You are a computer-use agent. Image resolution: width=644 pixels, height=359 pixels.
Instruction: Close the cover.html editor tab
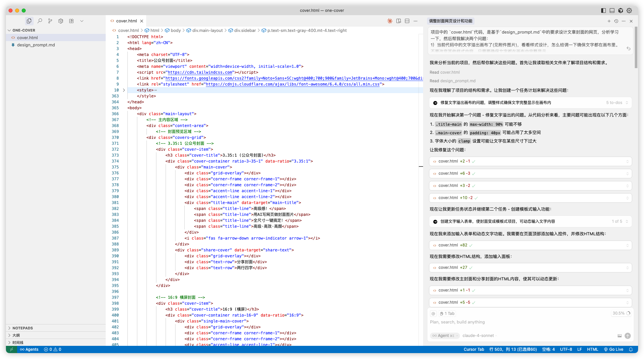[142, 21]
